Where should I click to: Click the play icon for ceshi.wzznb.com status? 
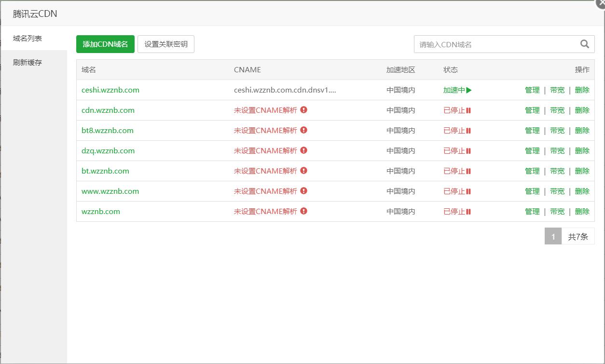click(x=469, y=90)
